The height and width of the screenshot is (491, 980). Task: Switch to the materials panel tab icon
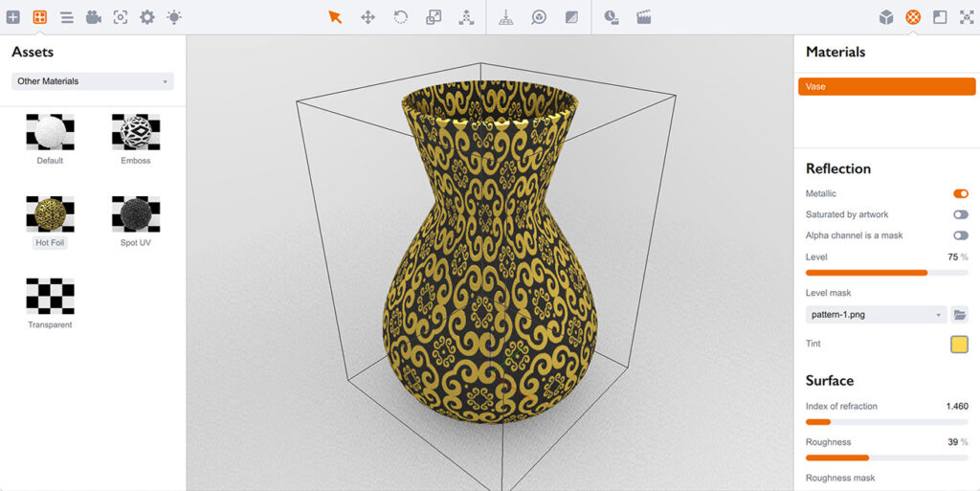(913, 17)
